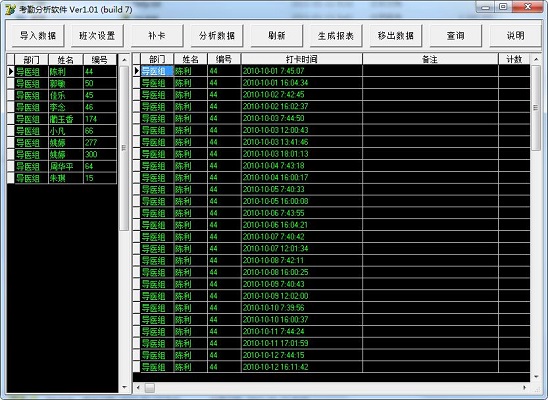Minimize the 考勤分析软件 window
This screenshot has width=548, height=400.
click(x=485, y=7)
